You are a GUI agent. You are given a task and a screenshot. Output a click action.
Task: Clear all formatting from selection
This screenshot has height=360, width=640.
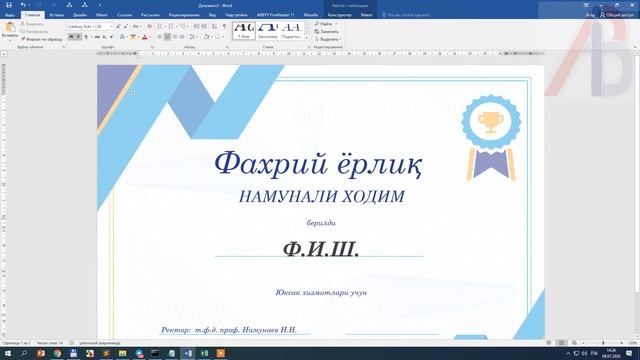[149, 27]
